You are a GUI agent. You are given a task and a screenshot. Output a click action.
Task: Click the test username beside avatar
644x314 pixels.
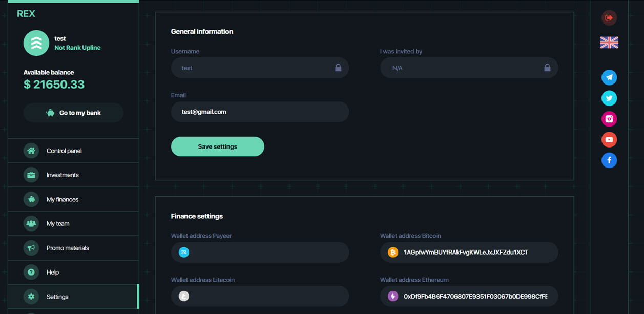click(60, 38)
